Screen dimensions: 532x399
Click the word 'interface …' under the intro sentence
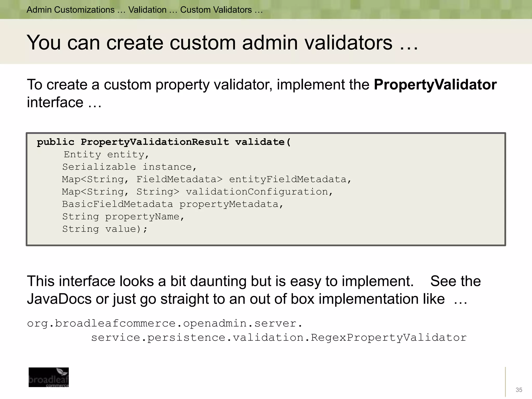[x=64, y=102]
